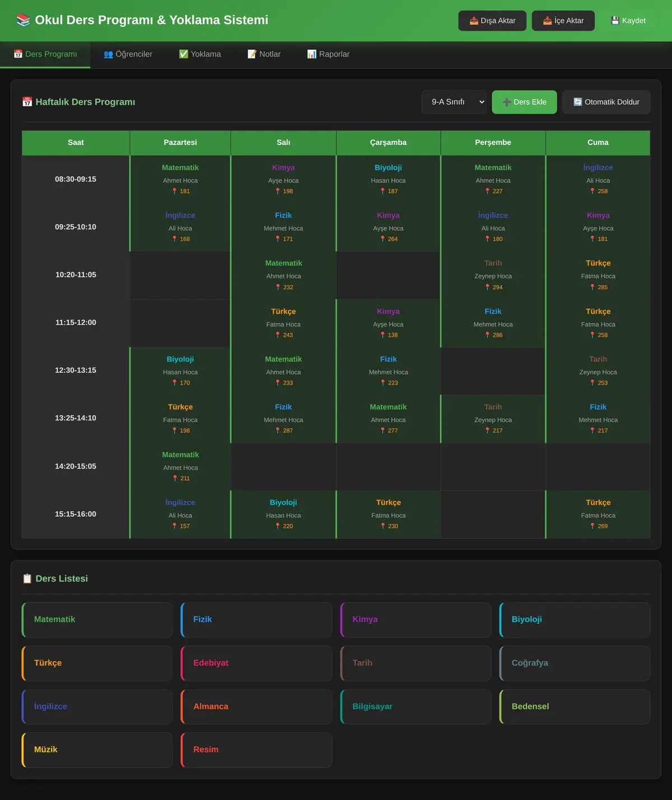
Task: Select the Edebiyat card in Ders Listesi
Action: point(256,663)
